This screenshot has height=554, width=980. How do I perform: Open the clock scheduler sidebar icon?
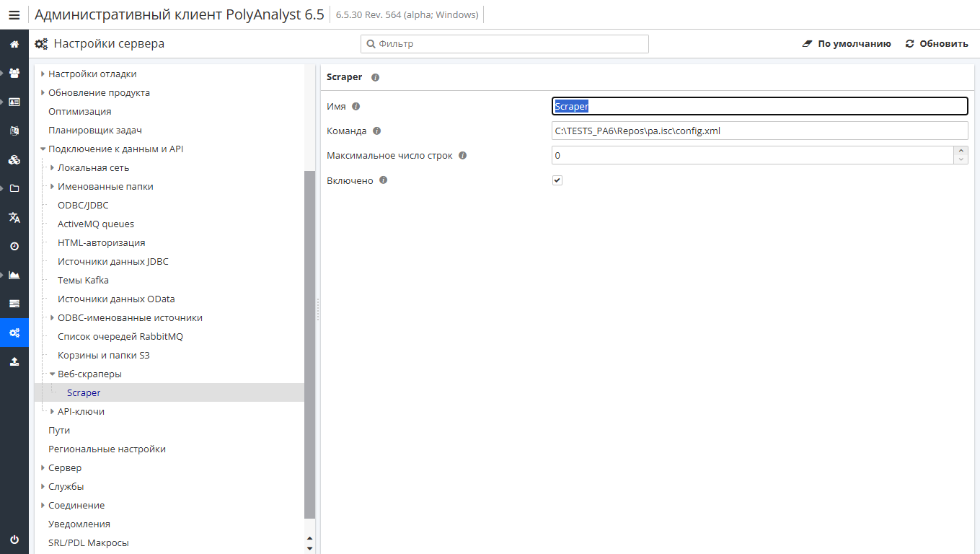click(x=14, y=246)
